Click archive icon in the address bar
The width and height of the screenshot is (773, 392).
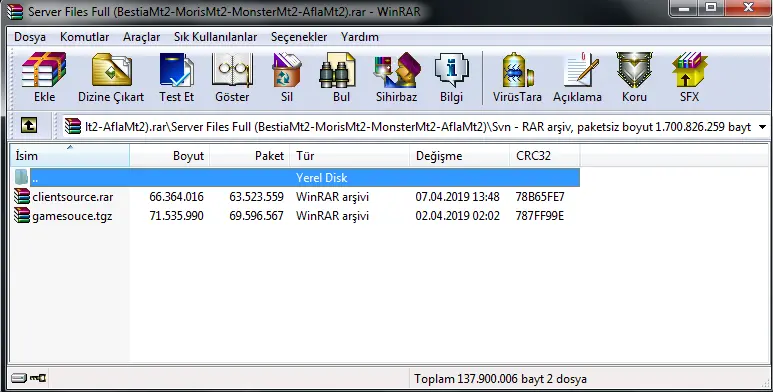(x=73, y=126)
